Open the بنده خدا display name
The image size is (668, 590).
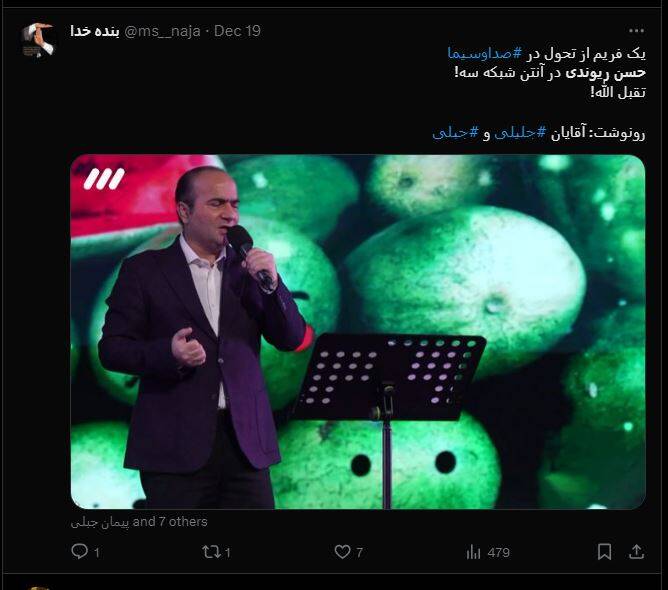click(x=95, y=31)
